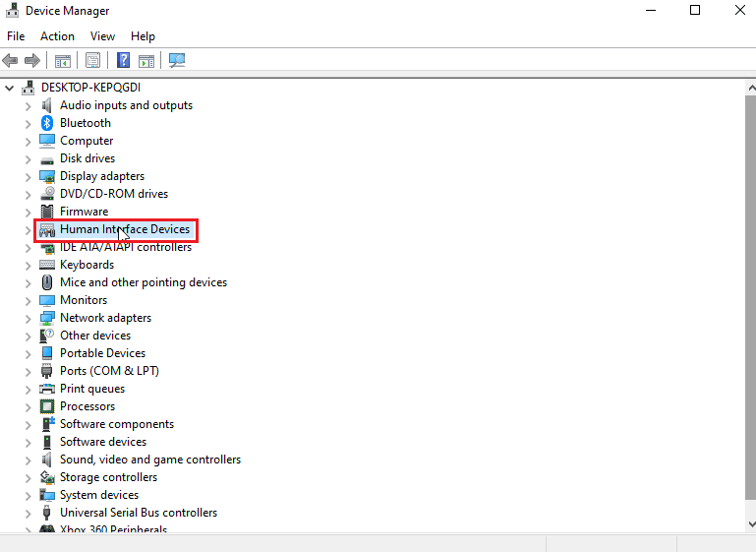Select Mice and other pointing devices text
756x552 pixels.
[x=144, y=282]
